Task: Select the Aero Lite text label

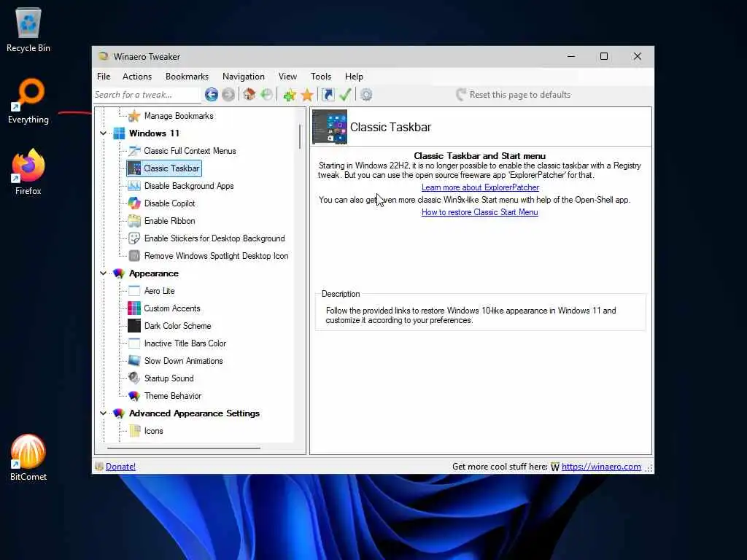Action: 159,291
